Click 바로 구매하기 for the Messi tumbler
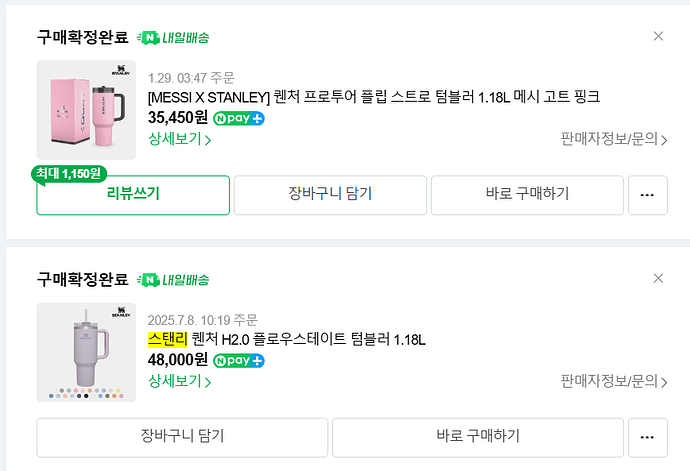This screenshot has height=471, width=690. (527, 195)
